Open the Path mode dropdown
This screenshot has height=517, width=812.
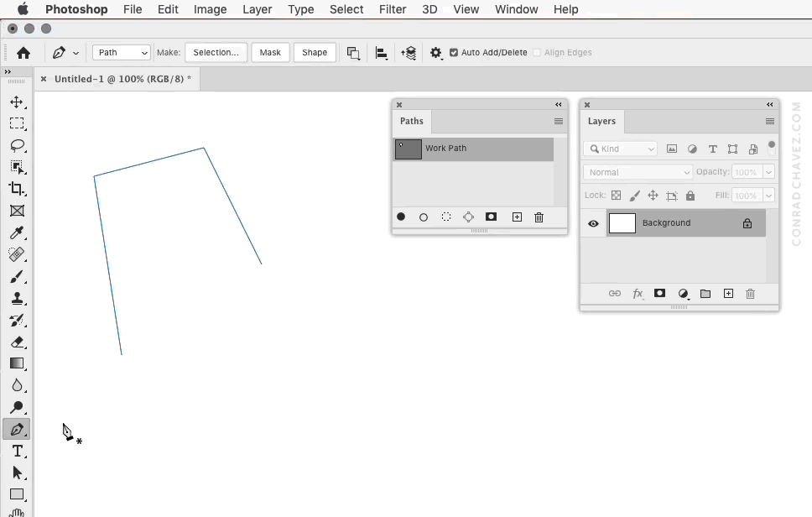[120, 51]
